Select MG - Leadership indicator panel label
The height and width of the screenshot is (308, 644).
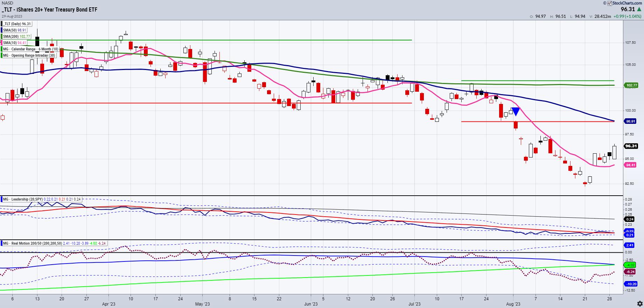[22, 199]
